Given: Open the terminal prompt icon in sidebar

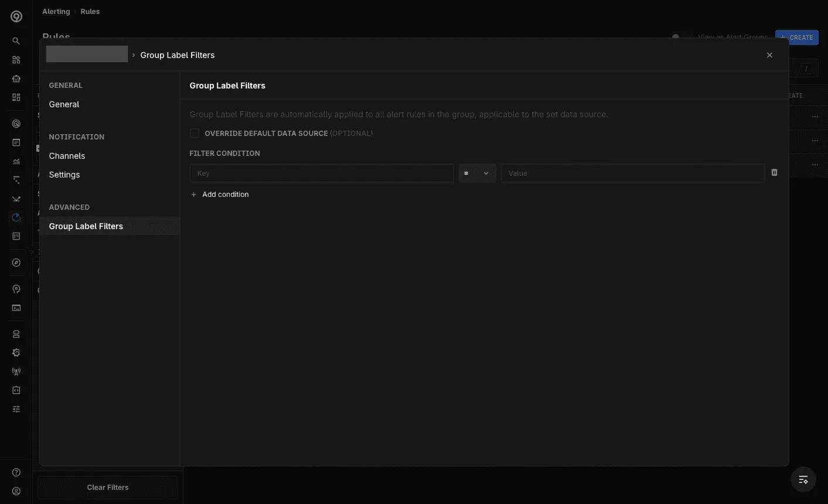Looking at the screenshot, I should pyautogui.click(x=16, y=308).
